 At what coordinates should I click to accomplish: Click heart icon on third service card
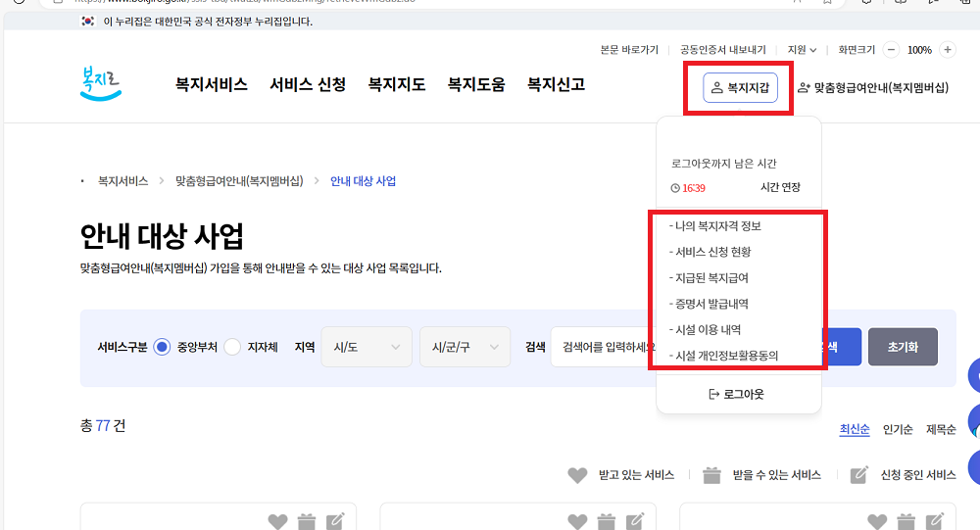(877, 521)
